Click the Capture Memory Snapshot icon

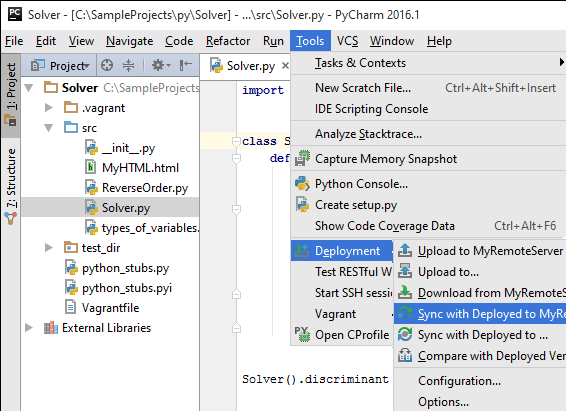302,159
